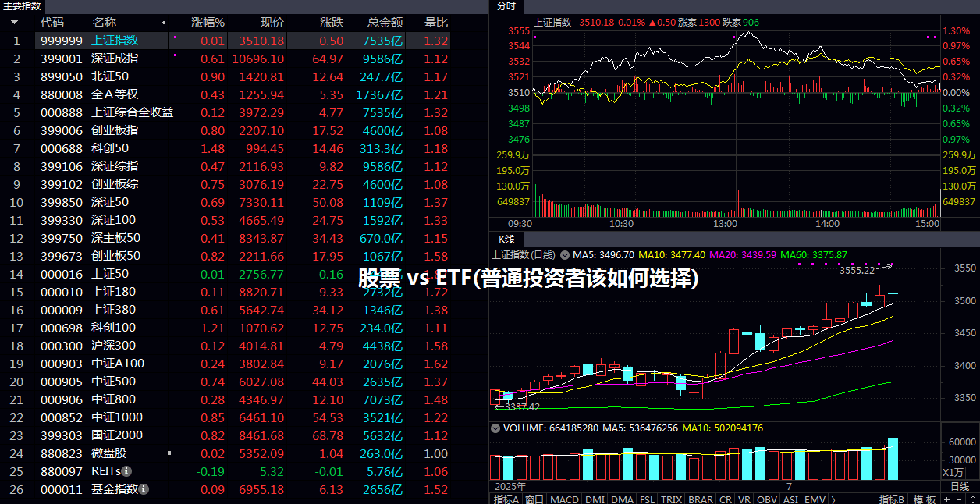Open the TRIX indicator tab
This screenshot has height=504, width=980.
tap(671, 499)
